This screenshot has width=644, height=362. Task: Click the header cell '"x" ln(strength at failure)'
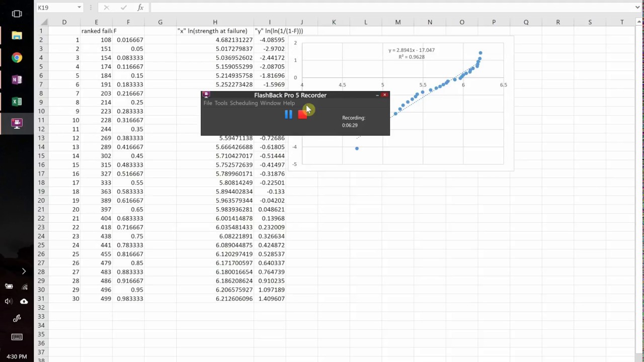[x=215, y=31]
